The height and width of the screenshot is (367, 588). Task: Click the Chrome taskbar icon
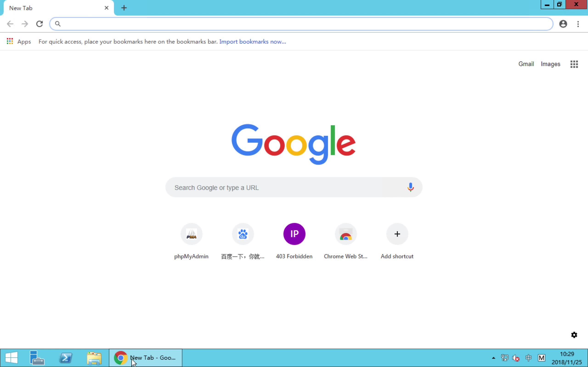[x=120, y=358]
